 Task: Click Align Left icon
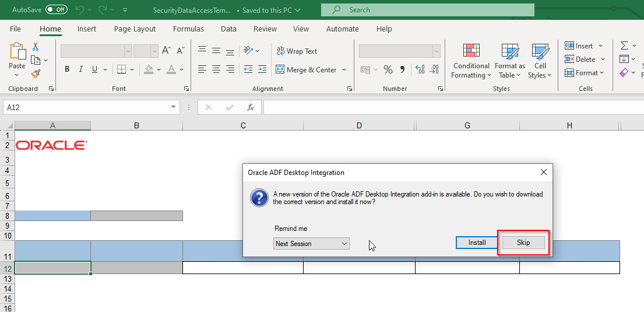(x=202, y=69)
